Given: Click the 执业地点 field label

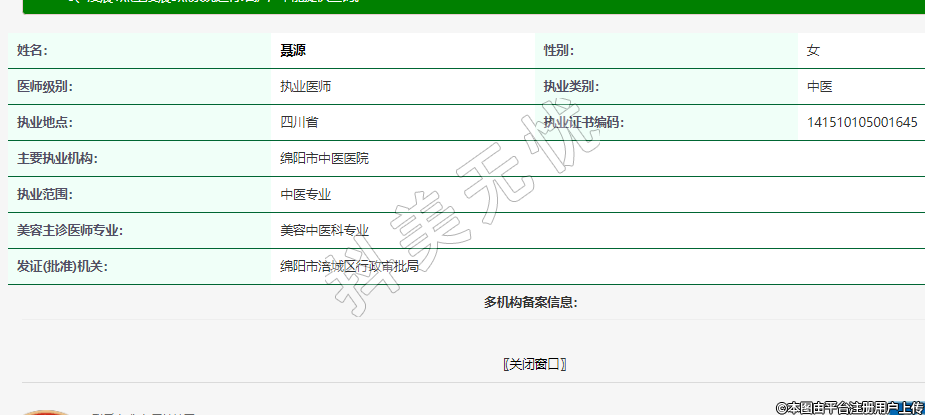Looking at the screenshot, I should coord(45,122).
